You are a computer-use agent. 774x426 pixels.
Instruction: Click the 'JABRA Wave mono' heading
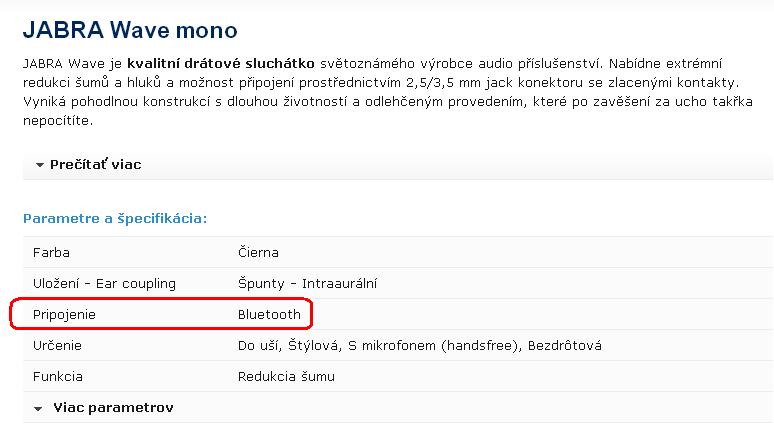(x=130, y=29)
